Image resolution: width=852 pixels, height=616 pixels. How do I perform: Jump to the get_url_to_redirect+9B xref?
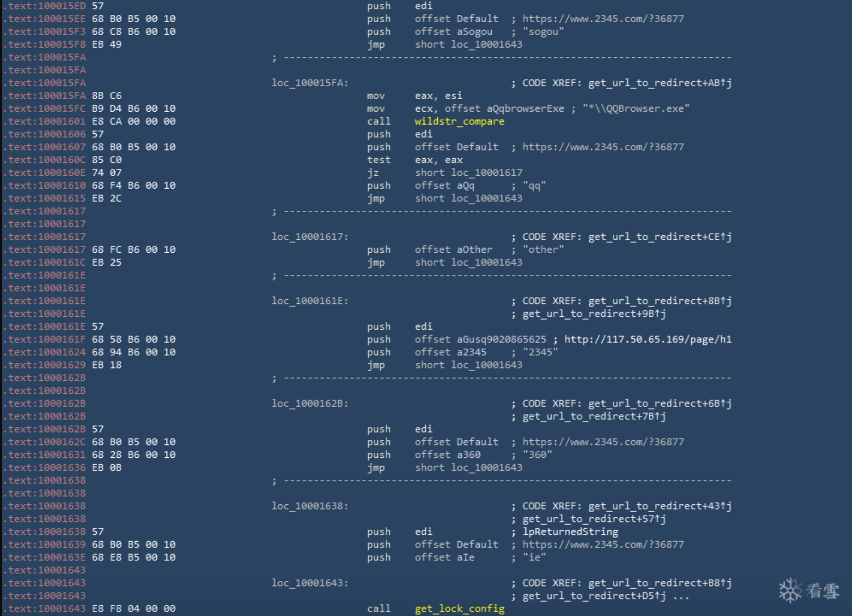(x=594, y=314)
